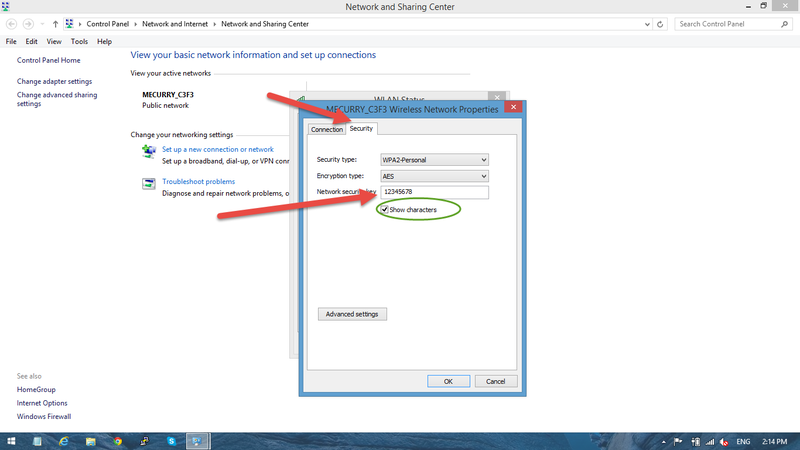Screen dimensions: 800x450
Task: Click the Troubleshoot problems icon
Action: click(x=150, y=183)
